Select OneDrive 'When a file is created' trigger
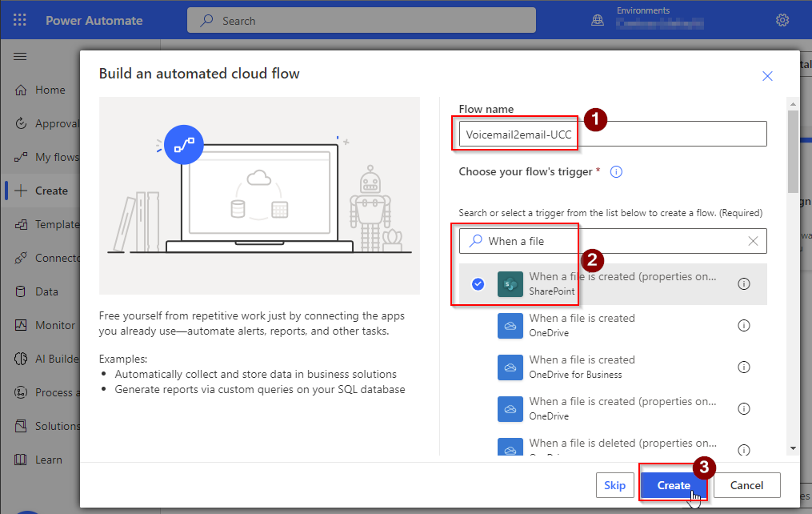 (613, 325)
